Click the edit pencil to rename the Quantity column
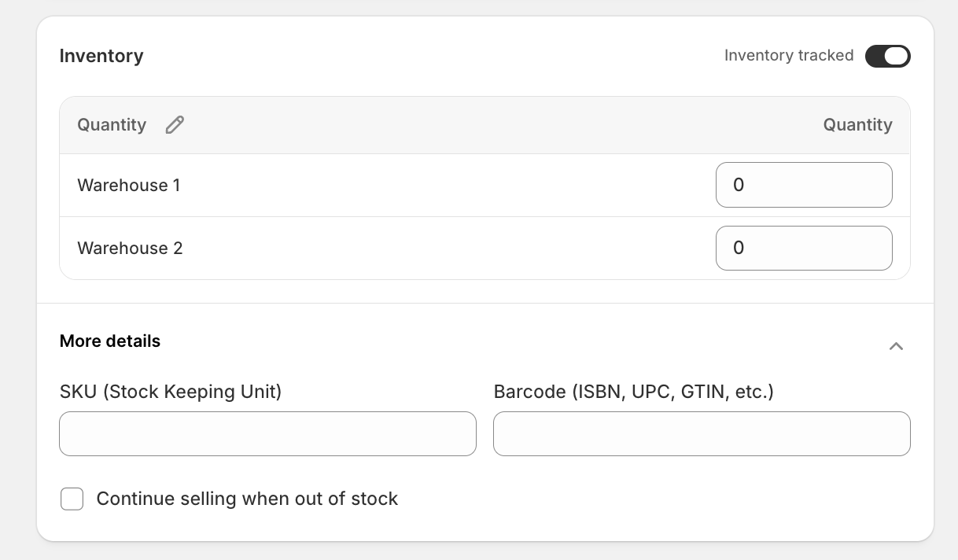958x560 pixels. [x=174, y=124]
